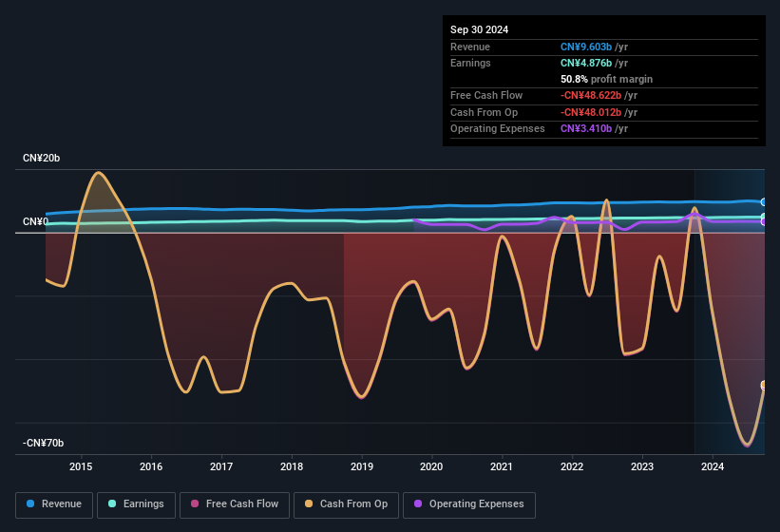The height and width of the screenshot is (532, 780).
Task: Click the CN¥4.876b earnings value
Action: pyautogui.click(x=586, y=63)
